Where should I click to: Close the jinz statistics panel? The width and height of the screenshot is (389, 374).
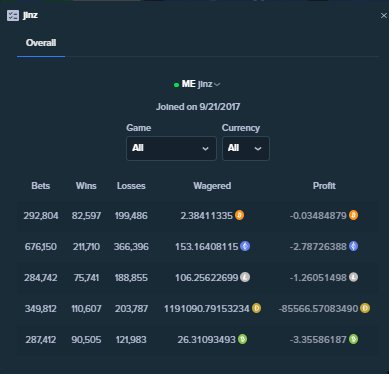(x=384, y=16)
